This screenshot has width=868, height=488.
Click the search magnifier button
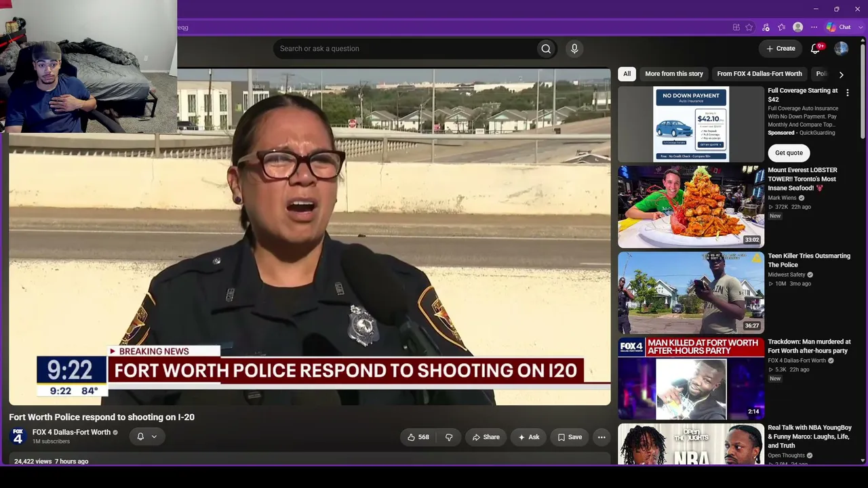pos(546,49)
